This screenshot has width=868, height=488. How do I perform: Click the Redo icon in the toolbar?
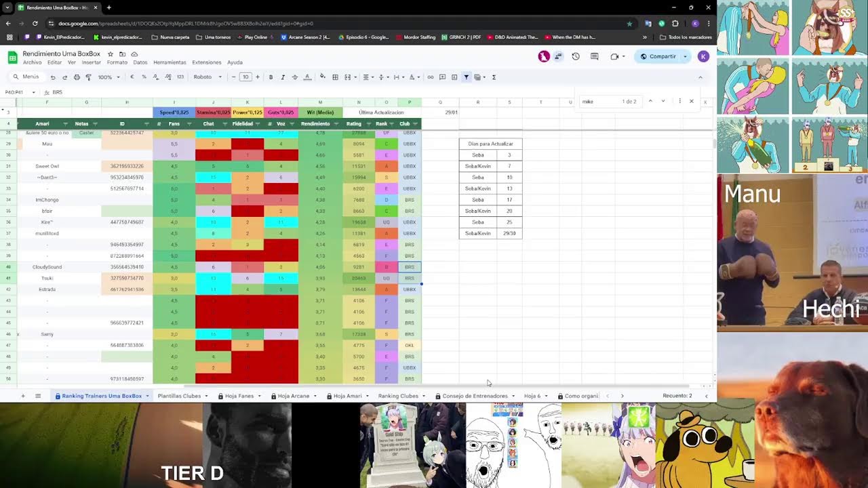point(64,77)
